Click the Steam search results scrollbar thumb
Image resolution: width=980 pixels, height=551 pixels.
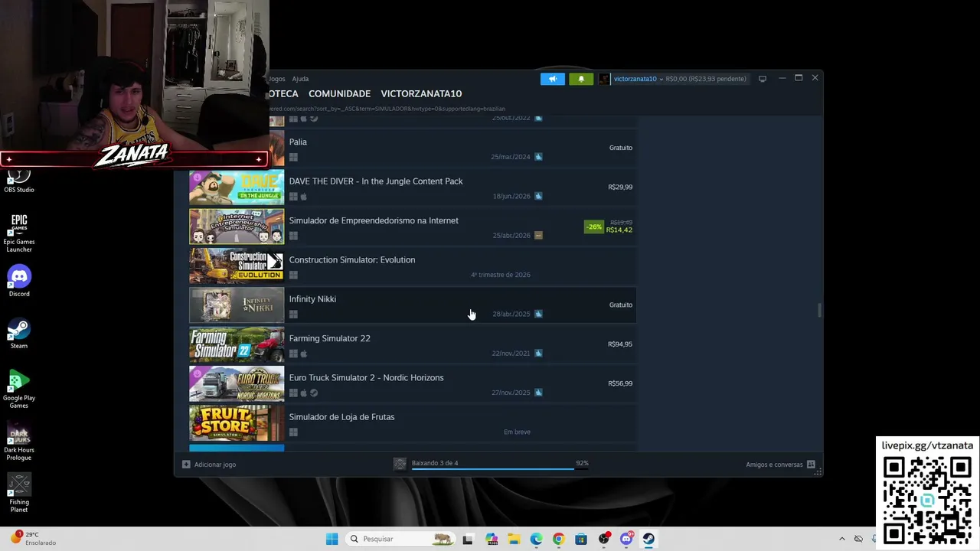[819, 310]
